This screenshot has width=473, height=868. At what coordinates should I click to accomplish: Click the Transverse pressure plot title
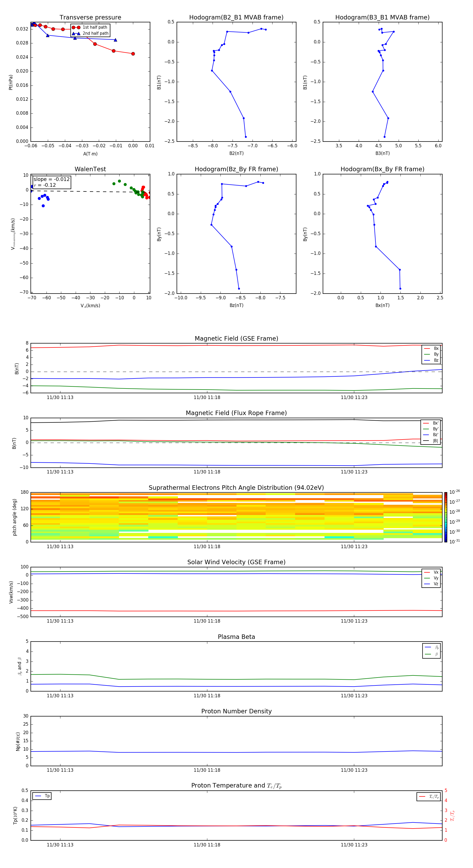tap(90, 18)
